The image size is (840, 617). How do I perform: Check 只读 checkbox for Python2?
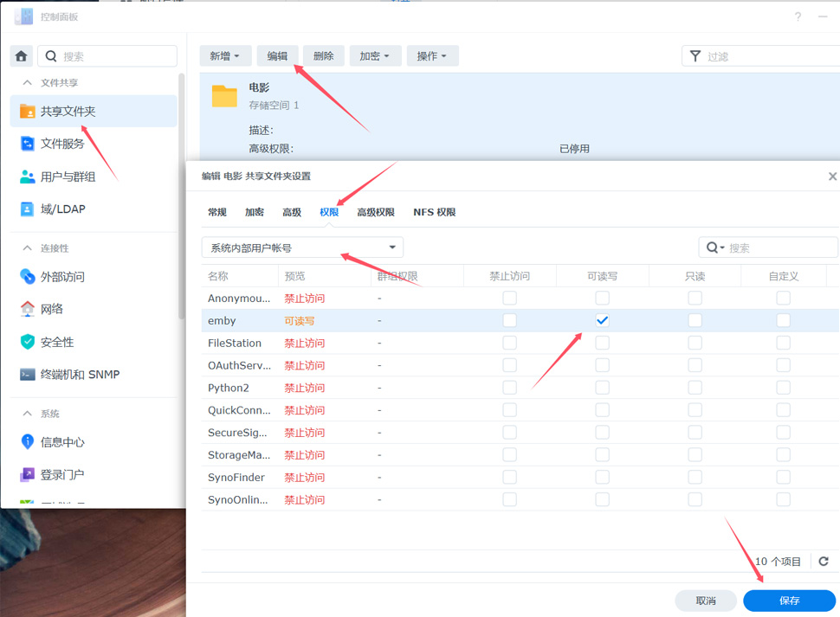tap(695, 388)
